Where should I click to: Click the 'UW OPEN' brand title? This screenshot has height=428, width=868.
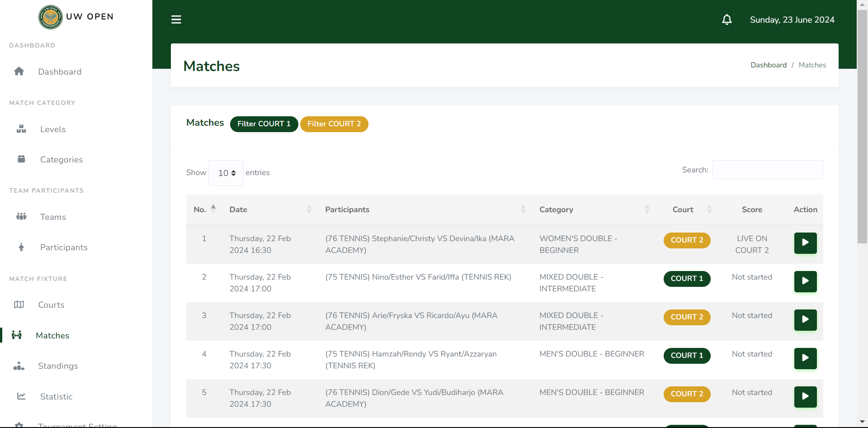tap(90, 17)
